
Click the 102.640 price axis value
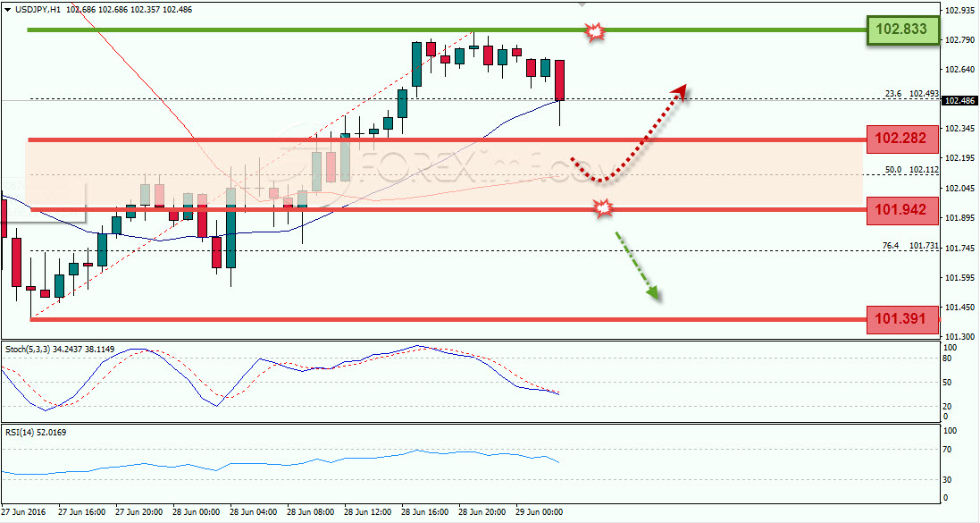pyautogui.click(x=960, y=70)
